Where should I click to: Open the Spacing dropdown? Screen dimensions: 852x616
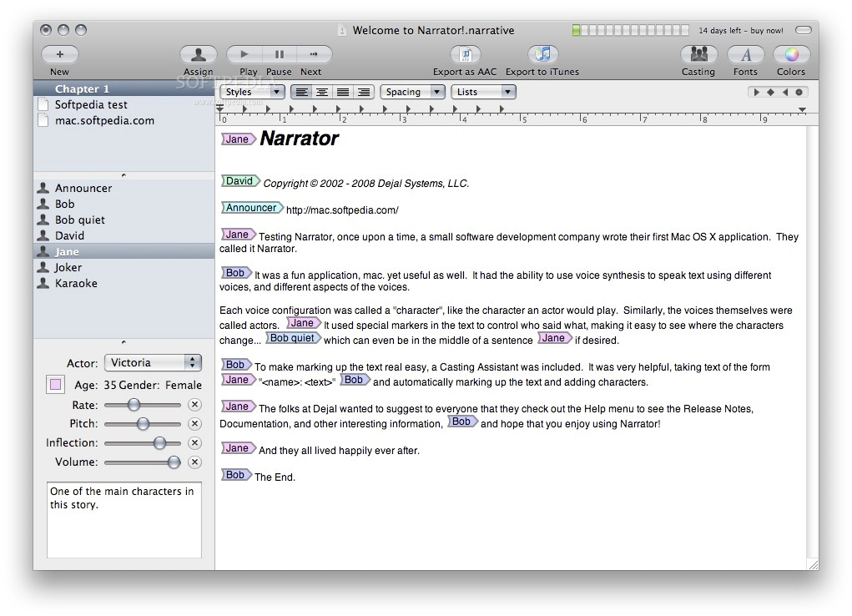412,92
